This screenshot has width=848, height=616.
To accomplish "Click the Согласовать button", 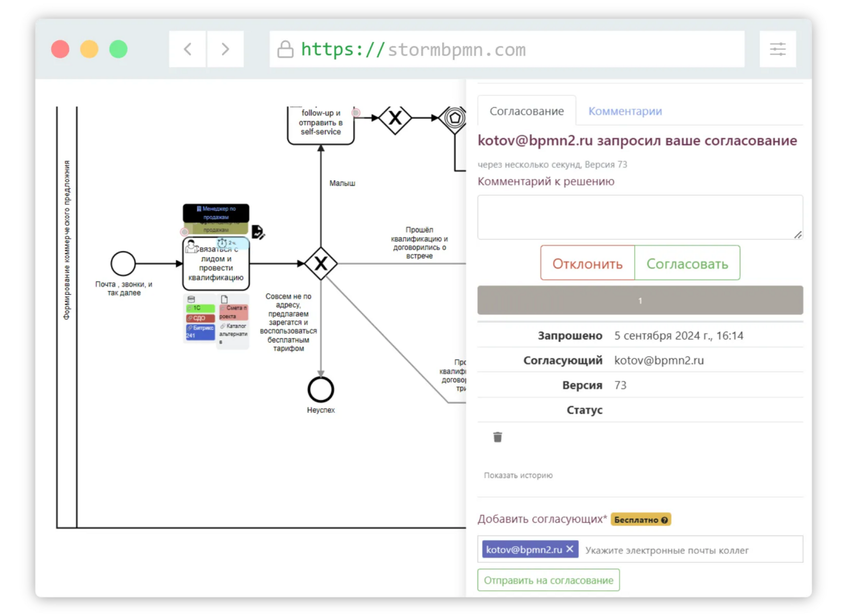I will pos(687,263).
